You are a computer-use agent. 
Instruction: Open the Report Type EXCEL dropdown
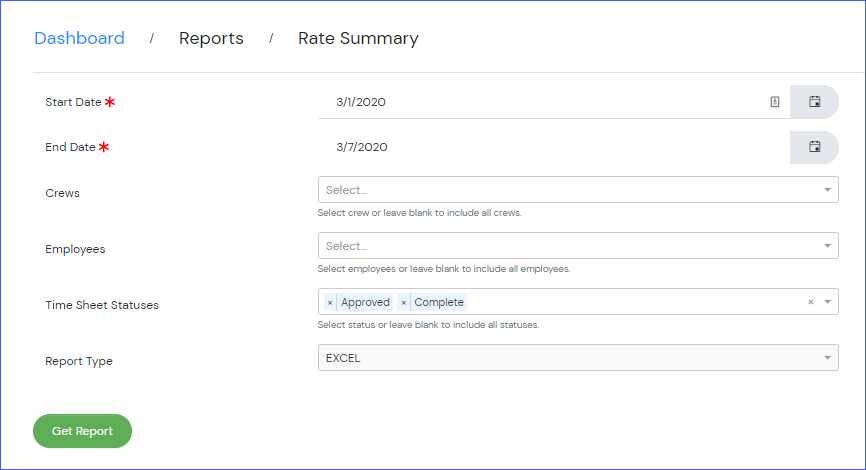[x=578, y=358]
